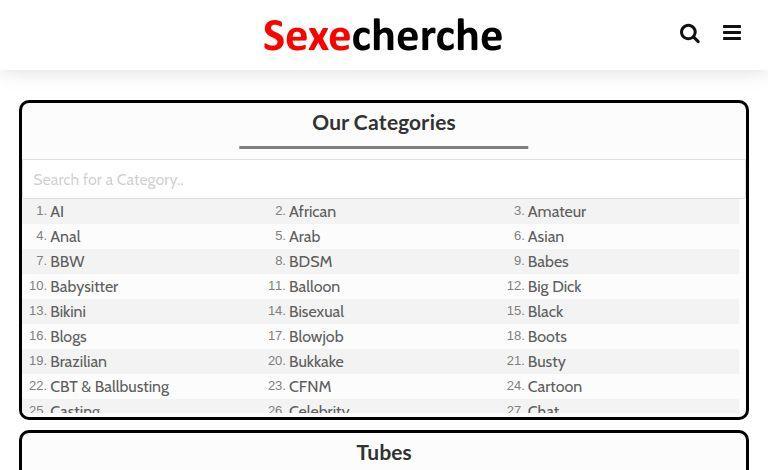
Task: Click the search magnifier icon
Action: [690, 34]
